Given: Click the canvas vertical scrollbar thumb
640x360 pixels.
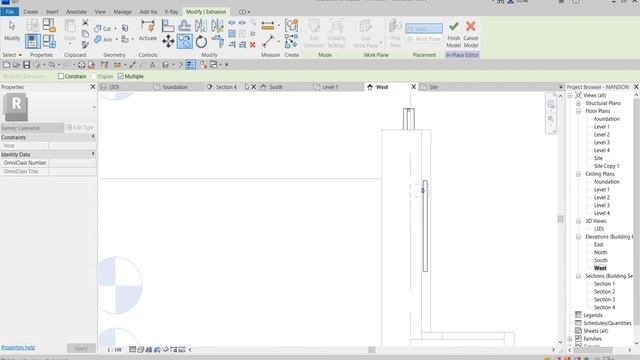Looking at the screenshot, I should (x=560, y=219).
